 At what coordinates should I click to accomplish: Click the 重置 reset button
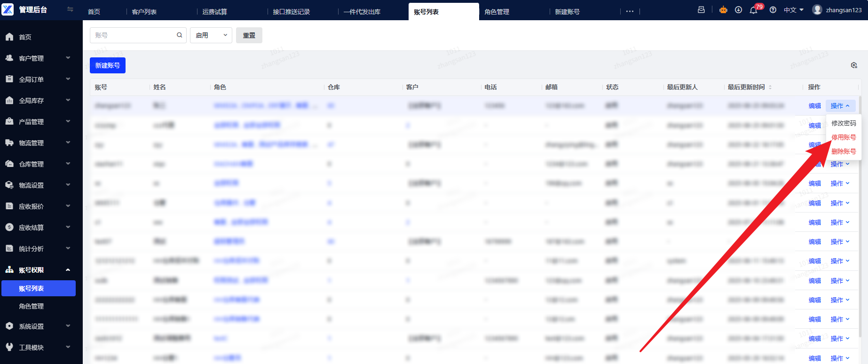point(249,35)
